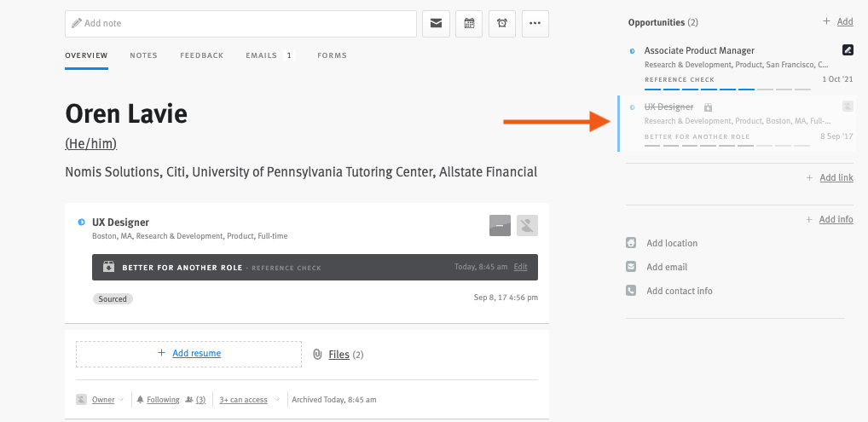Click the gray minus button on UX Designer card
Viewport: 868px width, 422px height.
click(x=500, y=225)
